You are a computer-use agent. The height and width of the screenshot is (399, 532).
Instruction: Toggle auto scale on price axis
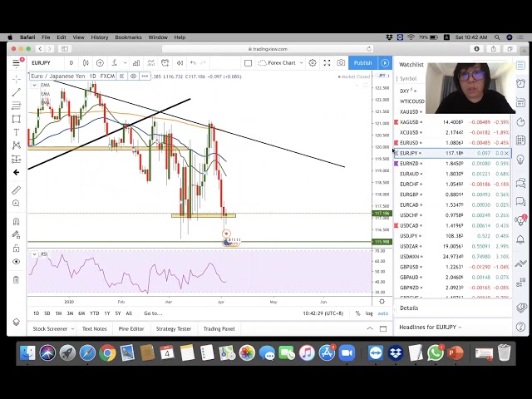382,313
